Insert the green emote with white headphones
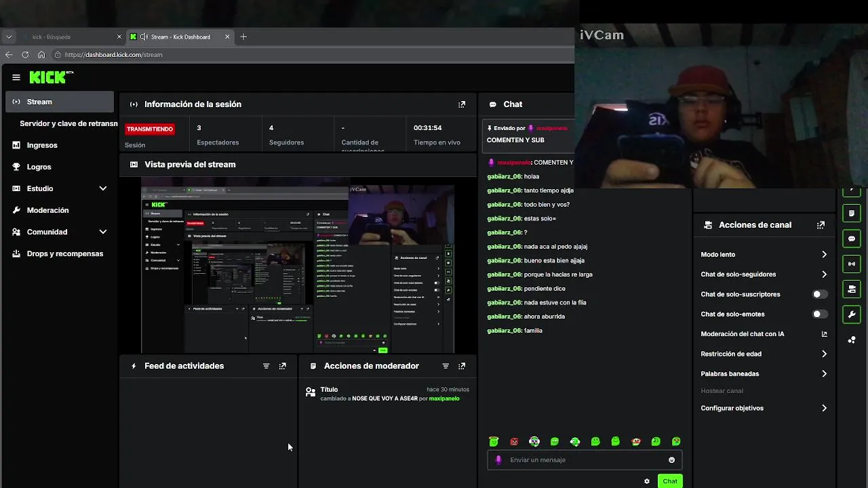This screenshot has width=868, height=488. coord(575,442)
